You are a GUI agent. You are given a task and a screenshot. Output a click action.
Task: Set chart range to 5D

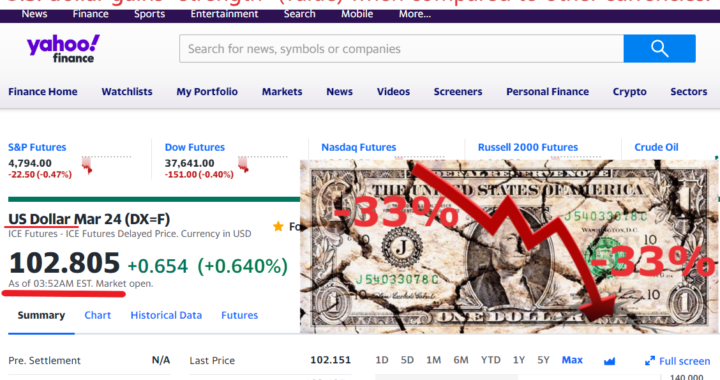tap(407, 360)
